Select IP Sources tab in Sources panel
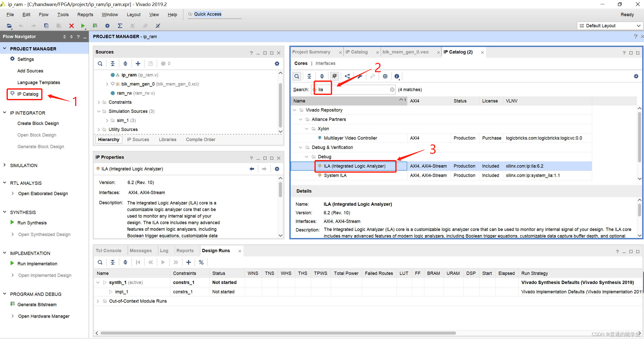Viewport: 644px width, 339px height. pos(138,140)
